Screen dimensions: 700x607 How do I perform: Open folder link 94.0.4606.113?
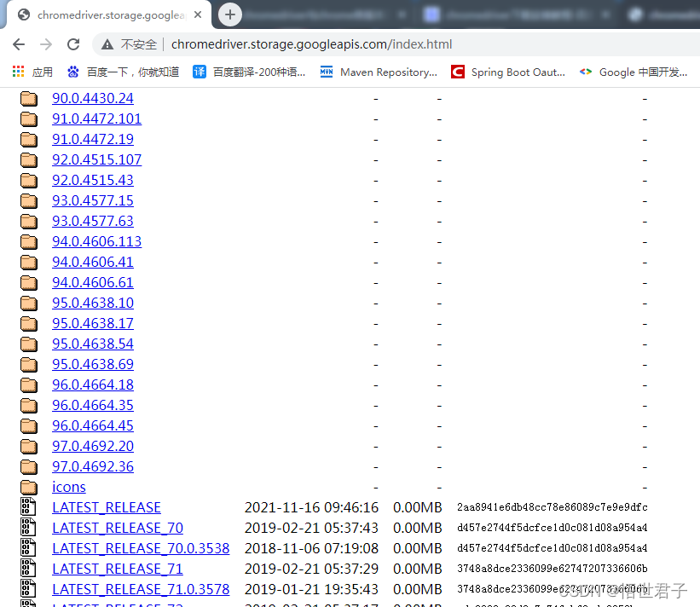(97, 241)
